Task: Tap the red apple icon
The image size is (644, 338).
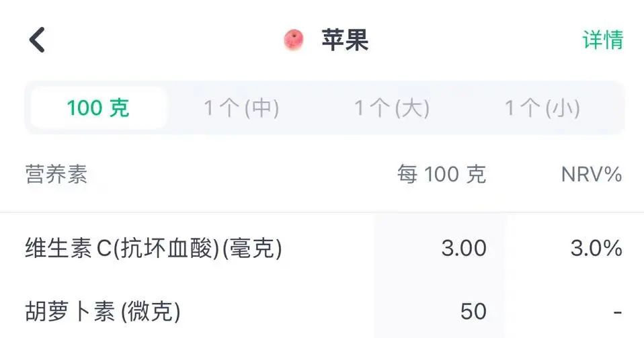Action: [x=294, y=40]
